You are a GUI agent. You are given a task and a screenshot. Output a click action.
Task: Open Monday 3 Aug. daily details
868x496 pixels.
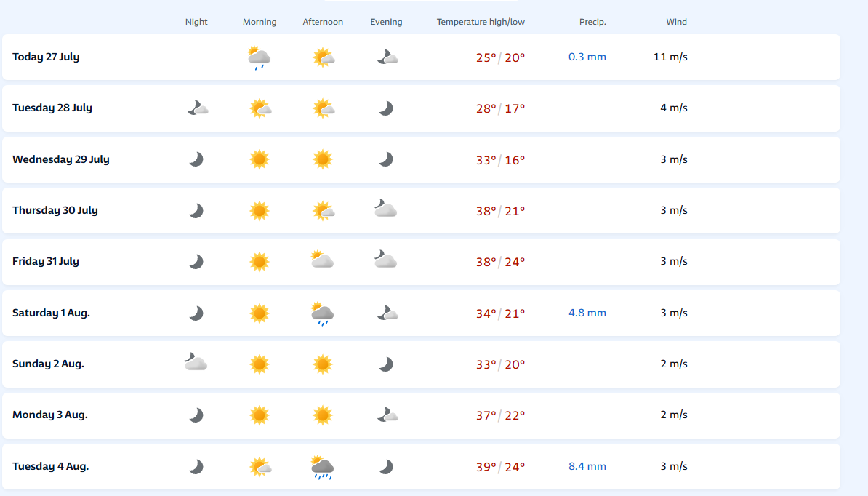(421, 415)
